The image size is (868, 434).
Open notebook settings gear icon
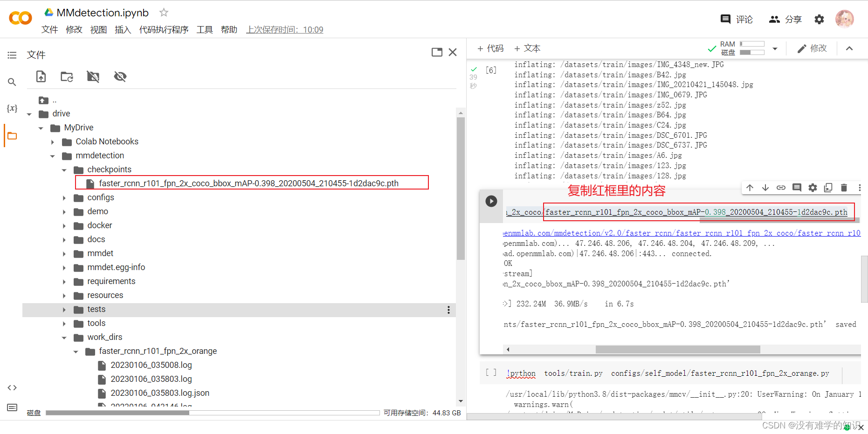(x=819, y=19)
